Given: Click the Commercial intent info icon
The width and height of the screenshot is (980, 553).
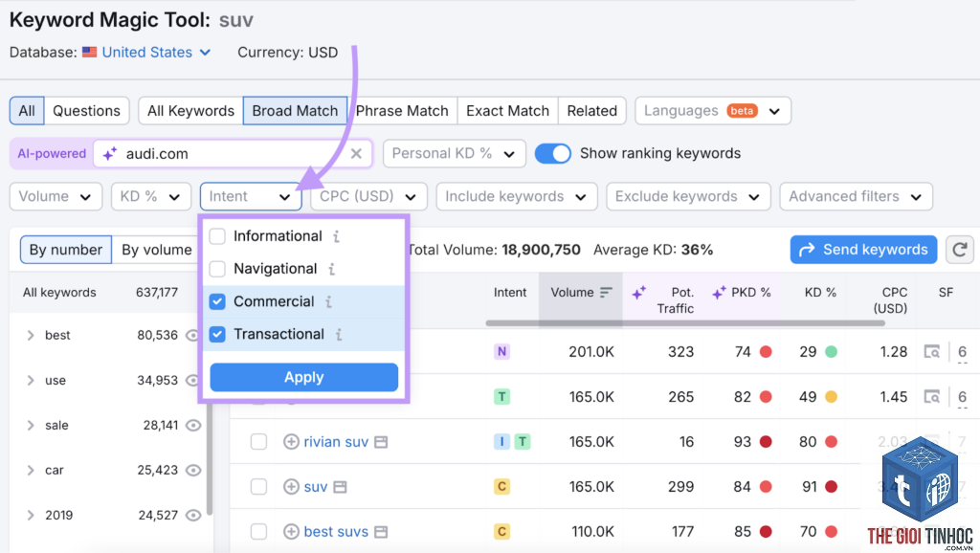Looking at the screenshot, I should pyautogui.click(x=329, y=301).
